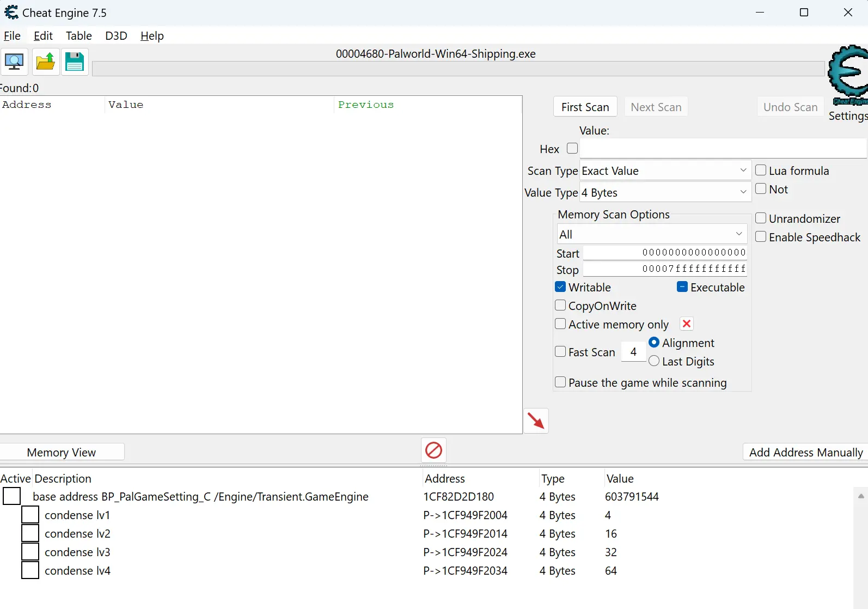This screenshot has width=868, height=609.
Task: Click the red arrow add-to-list icon
Action: click(x=536, y=421)
